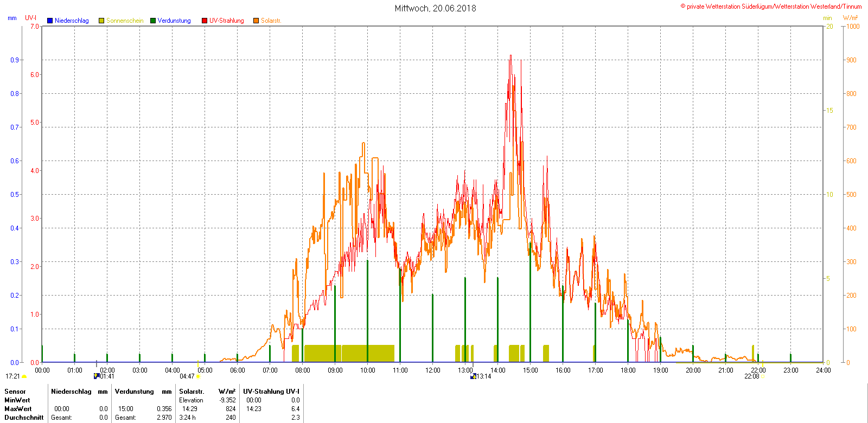This screenshot has height=423, width=868.
Task: Click the sunset time 22:08
Action: (x=752, y=376)
